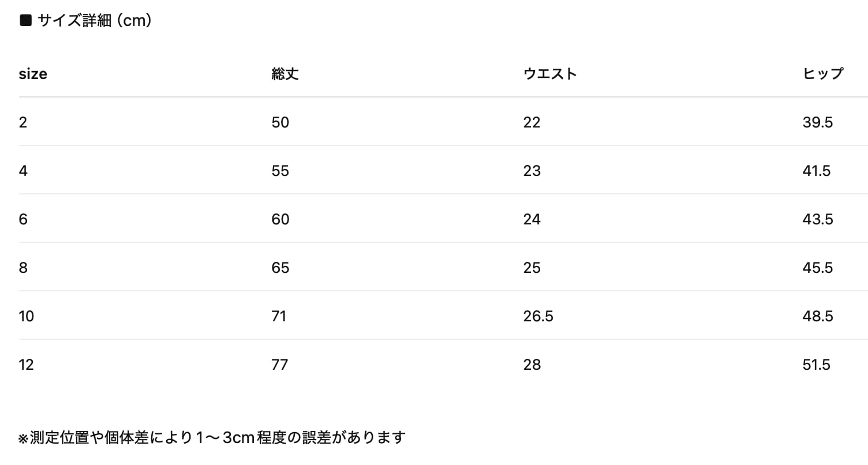This screenshot has height=465, width=868.
Task: Click the 誤差 measurement note below the table
Action: [212, 438]
